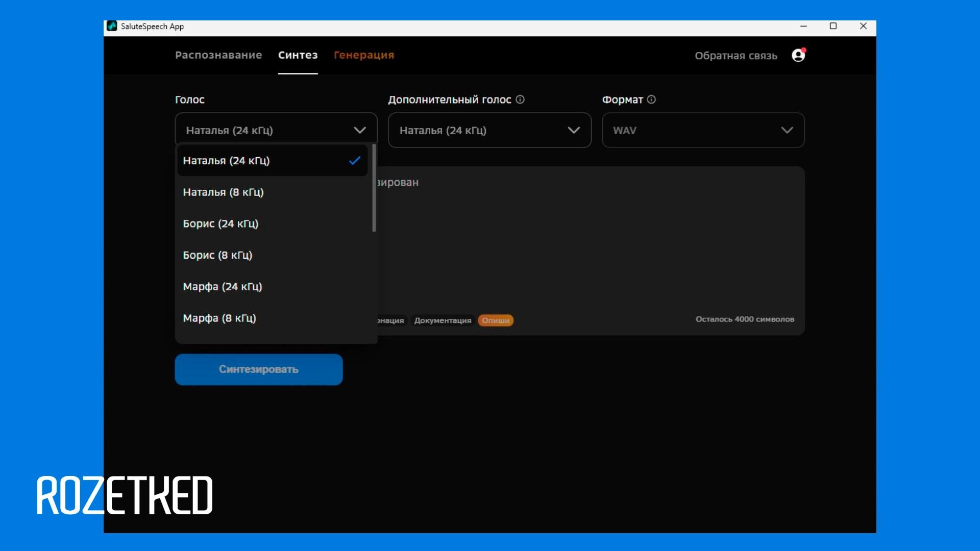980x551 pixels.
Task: Choose Борис (24 кГц) voice option
Action: [220, 224]
